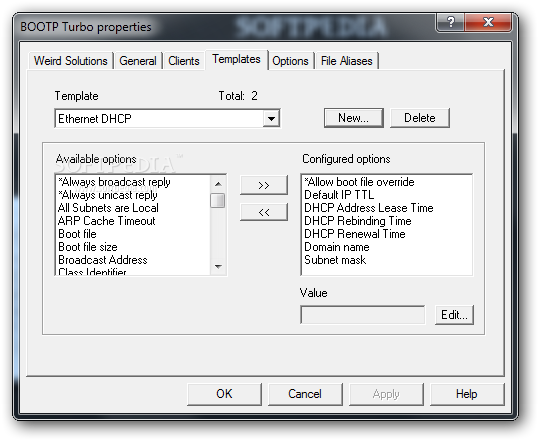Remove option with the << button
The width and height of the screenshot is (539, 441).
click(264, 212)
